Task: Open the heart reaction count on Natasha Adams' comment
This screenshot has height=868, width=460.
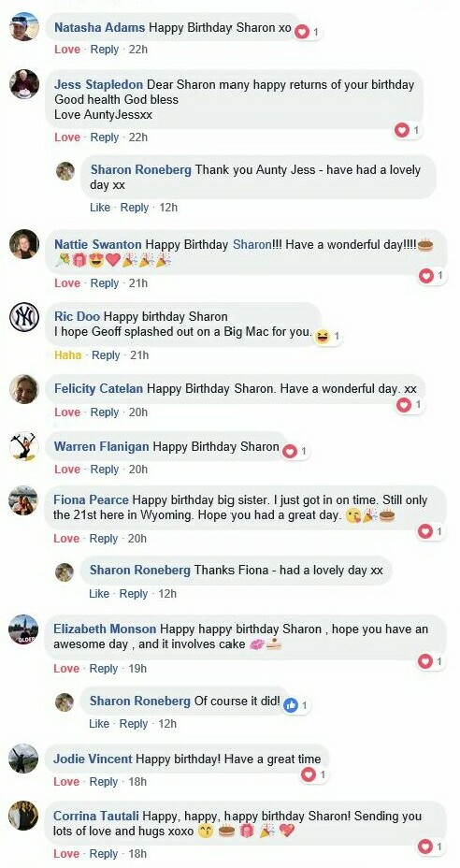Action: click(x=308, y=32)
